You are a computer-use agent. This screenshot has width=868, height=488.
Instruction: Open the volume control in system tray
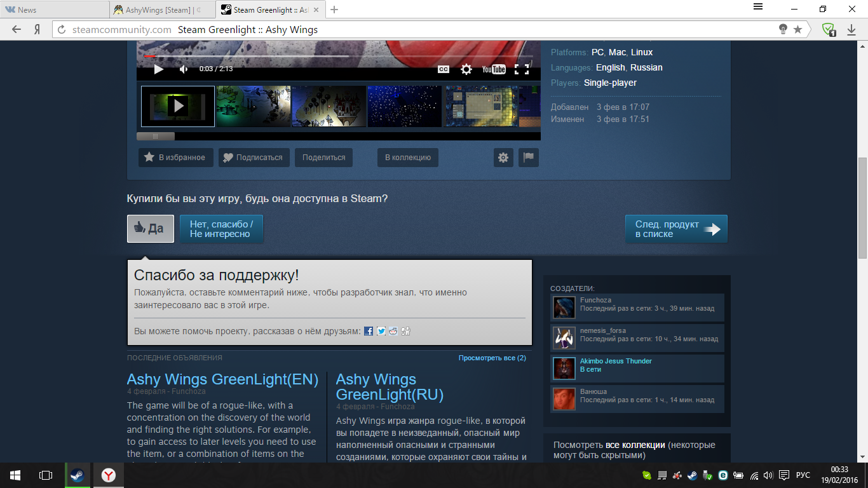coord(768,475)
